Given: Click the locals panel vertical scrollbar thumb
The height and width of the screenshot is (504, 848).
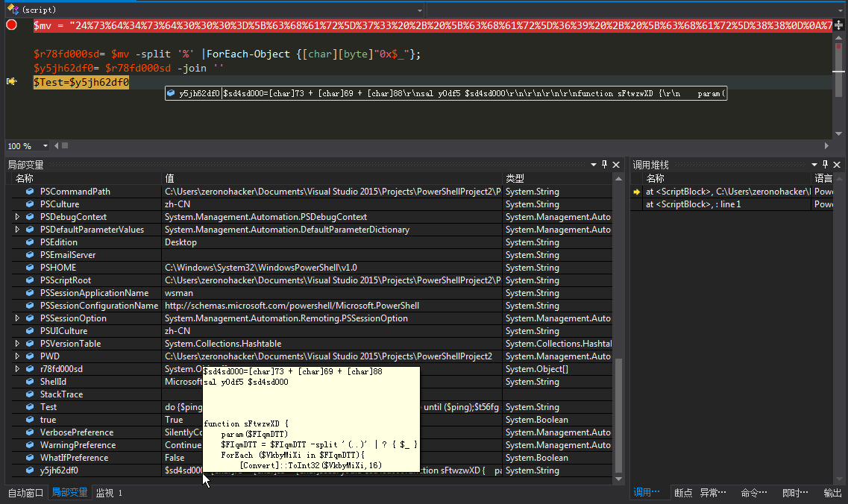Looking at the screenshot, I should [619, 415].
